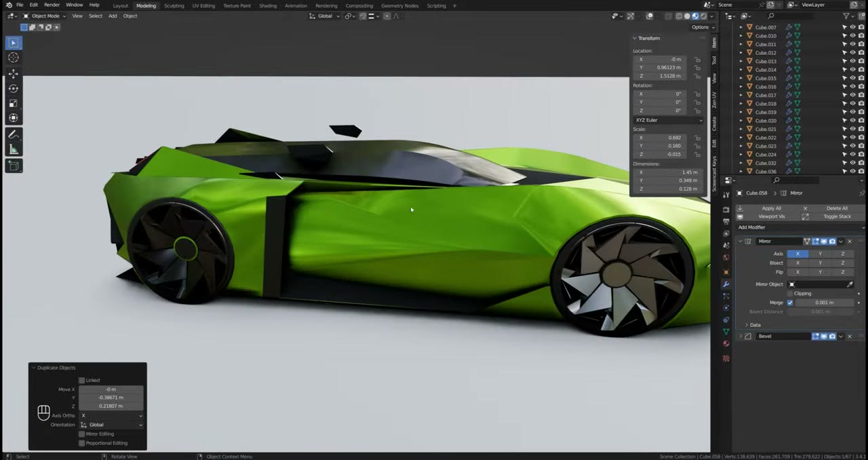Click the Mirror Object eyedropper
Viewport: 868px width, 460px height.
[x=850, y=284]
